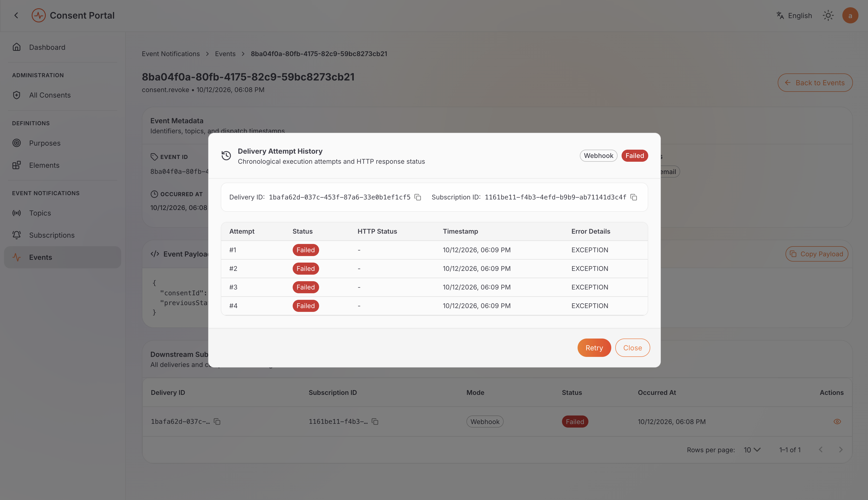Image resolution: width=868 pixels, height=500 pixels.
Task: Click the Events breadcrumb link
Action: [225, 54]
